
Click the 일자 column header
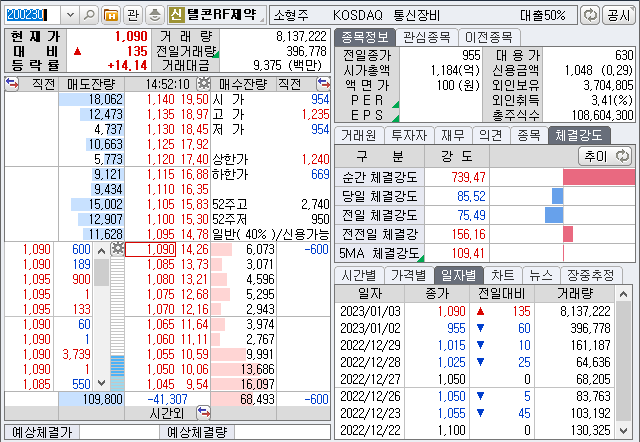tap(370, 293)
